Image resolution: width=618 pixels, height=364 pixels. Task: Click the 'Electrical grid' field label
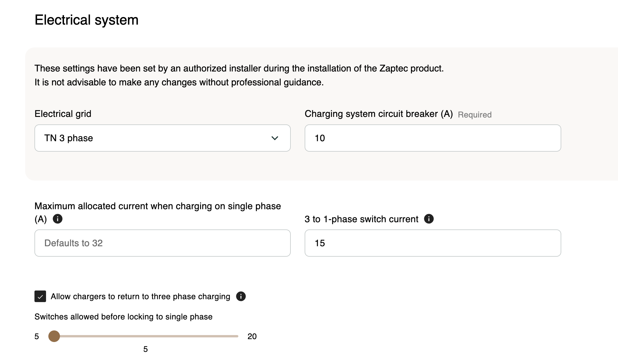pos(63,114)
